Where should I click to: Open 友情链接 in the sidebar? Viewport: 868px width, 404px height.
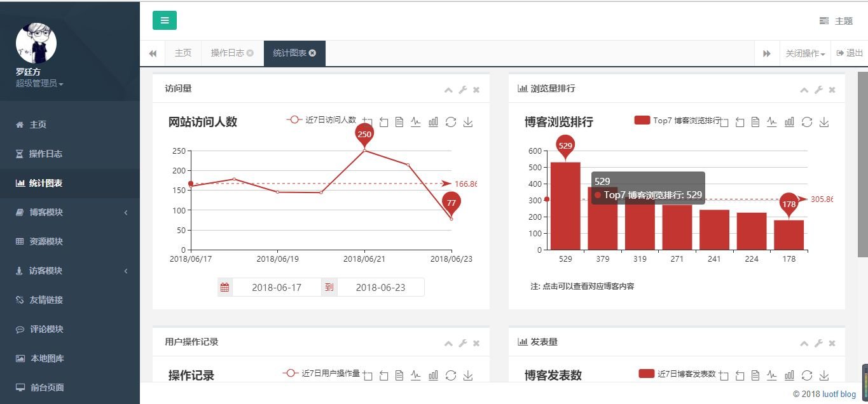(70, 300)
